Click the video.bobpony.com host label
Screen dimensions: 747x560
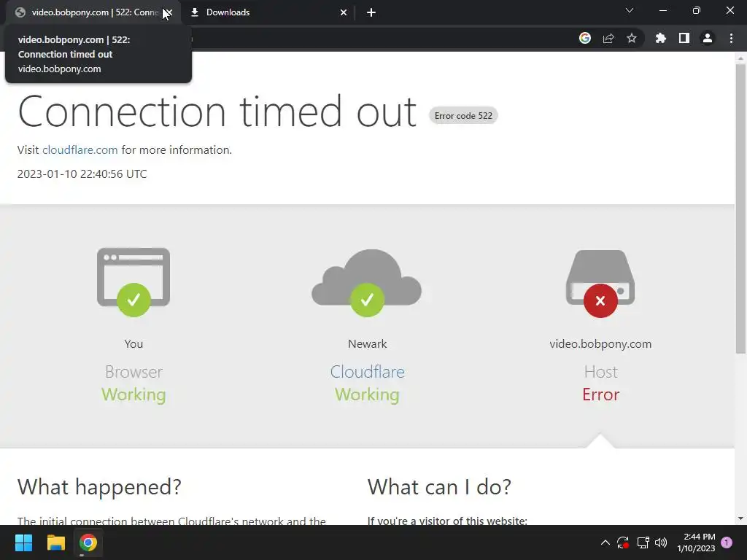(600, 344)
